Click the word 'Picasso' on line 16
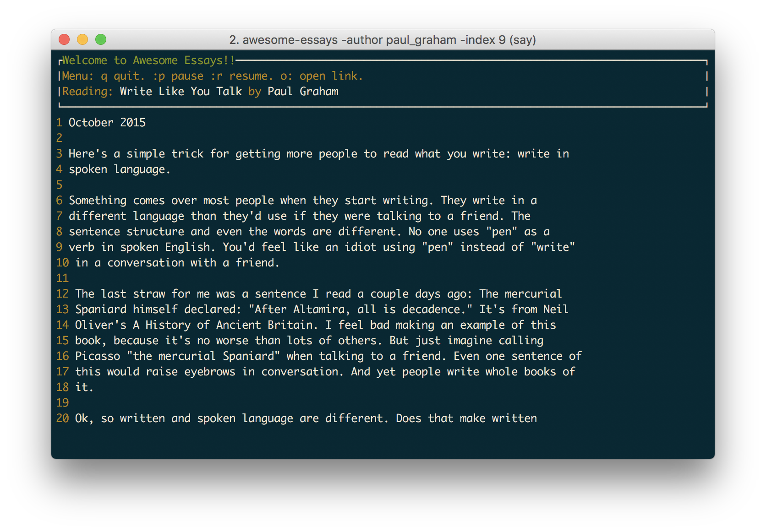Screen dimensions: 766x532 (98, 356)
